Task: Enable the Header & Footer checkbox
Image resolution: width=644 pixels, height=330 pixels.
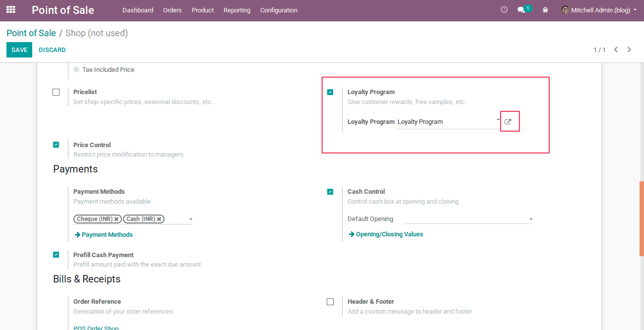Action: pos(330,302)
